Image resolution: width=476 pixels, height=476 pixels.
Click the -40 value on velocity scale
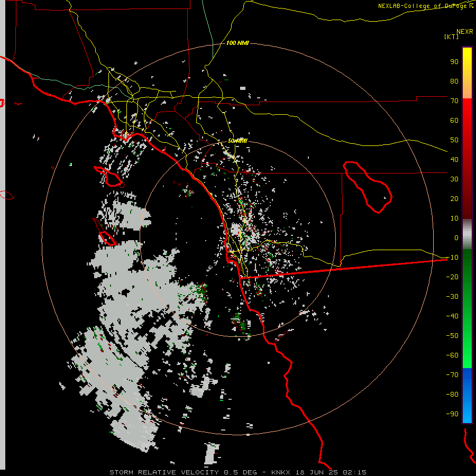click(x=452, y=316)
